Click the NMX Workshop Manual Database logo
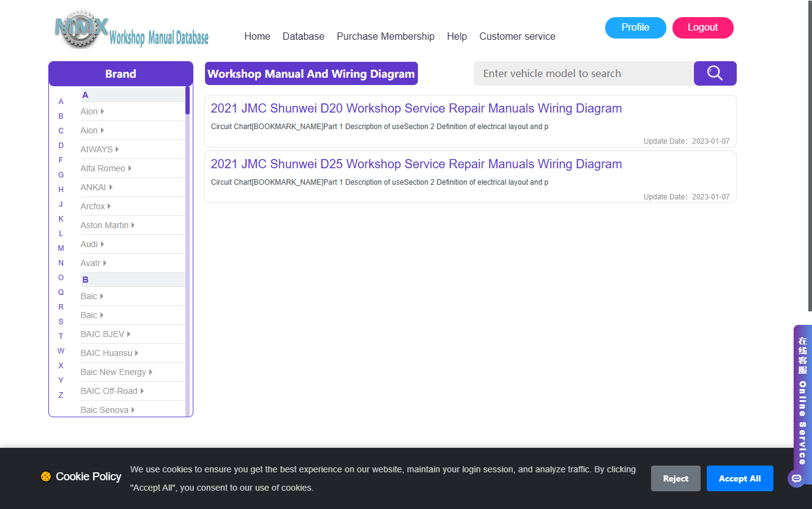The height and width of the screenshot is (509, 812). pyautogui.click(x=132, y=29)
